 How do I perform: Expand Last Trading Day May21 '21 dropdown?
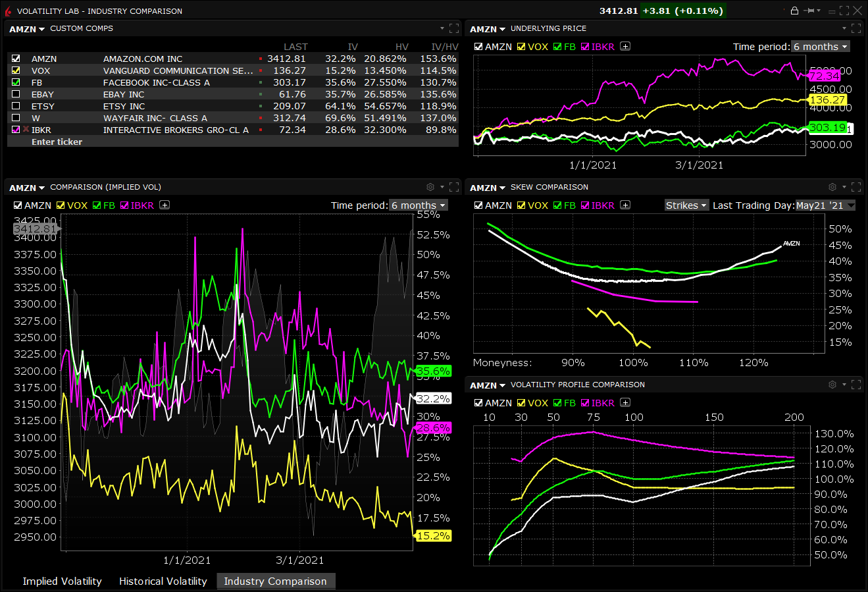[825, 205]
